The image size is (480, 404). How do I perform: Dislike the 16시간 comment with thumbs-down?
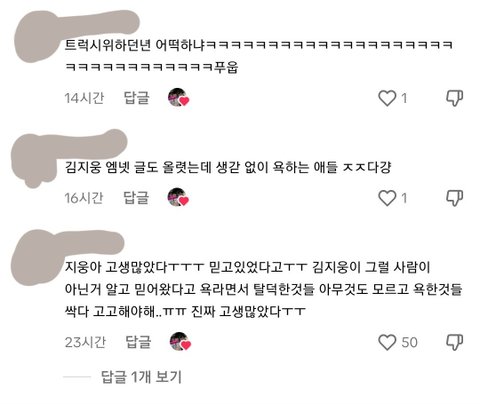click(x=455, y=198)
